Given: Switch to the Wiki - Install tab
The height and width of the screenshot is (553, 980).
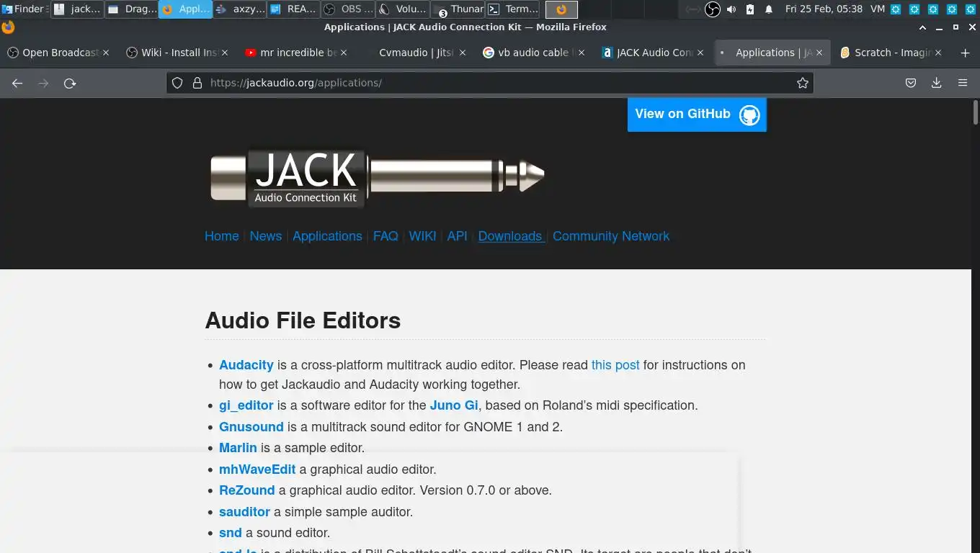Looking at the screenshot, I should (x=177, y=53).
